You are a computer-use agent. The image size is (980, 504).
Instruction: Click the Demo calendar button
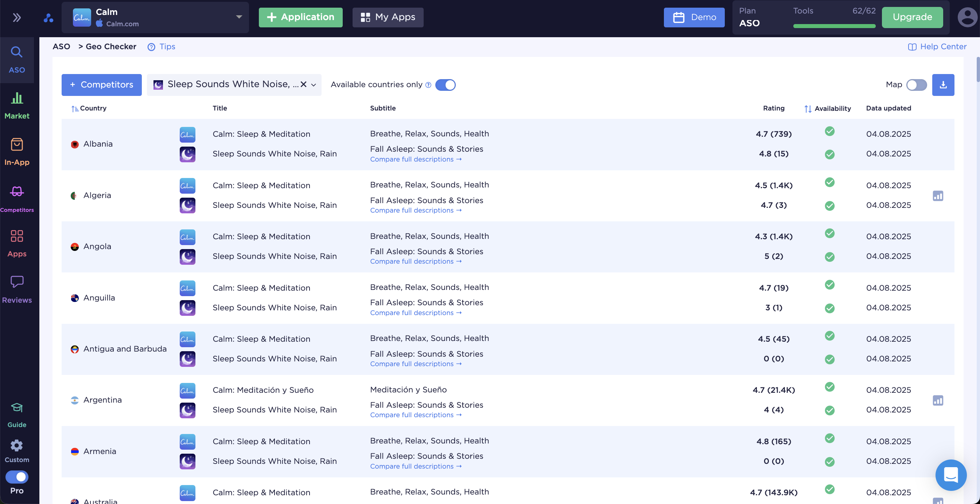tap(694, 17)
